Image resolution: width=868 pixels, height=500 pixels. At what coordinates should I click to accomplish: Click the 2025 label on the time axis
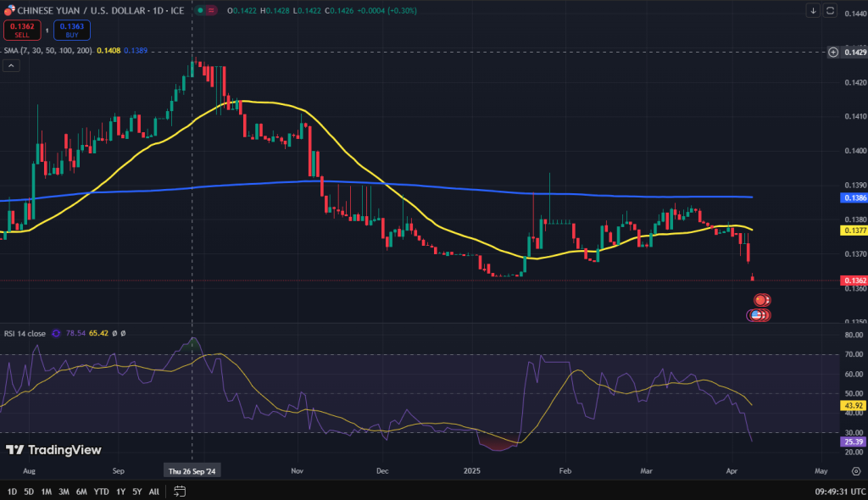tap(471, 471)
